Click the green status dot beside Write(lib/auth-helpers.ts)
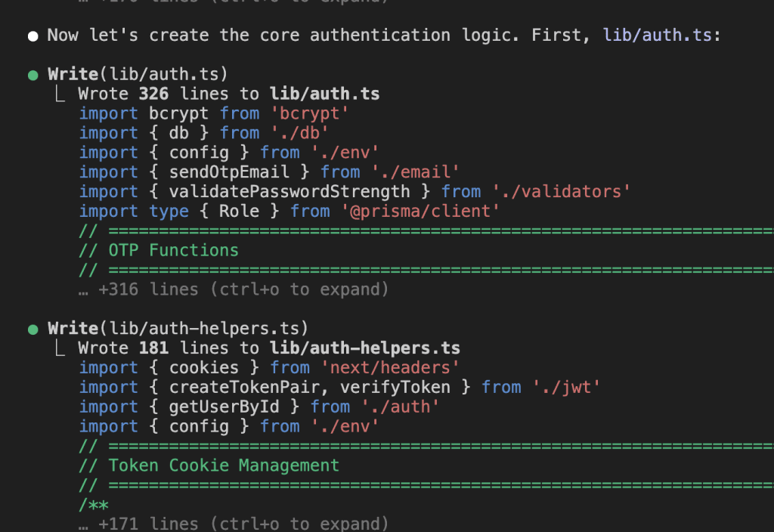This screenshot has width=774, height=532. click(x=33, y=329)
